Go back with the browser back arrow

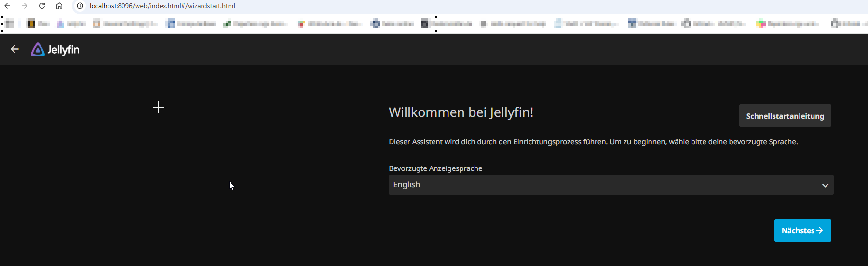(7, 6)
